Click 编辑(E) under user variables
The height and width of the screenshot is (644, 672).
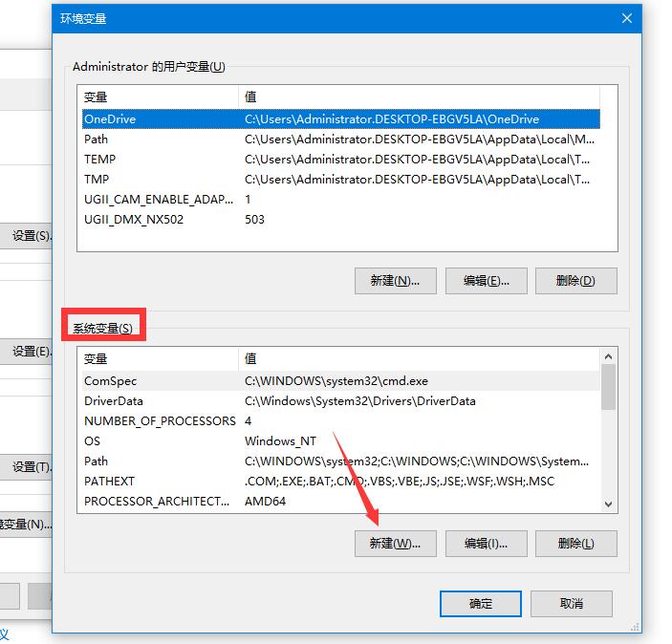pyautogui.click(x=486, y=280)
